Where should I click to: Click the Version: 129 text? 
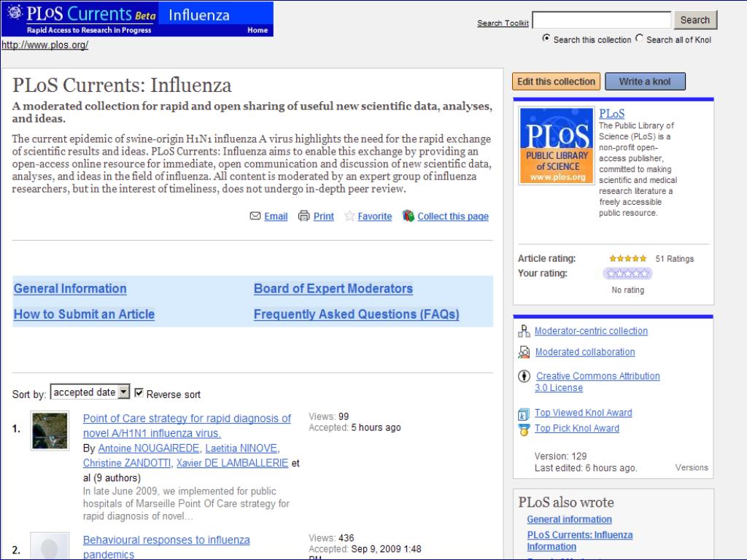click(x=560, y=456)
